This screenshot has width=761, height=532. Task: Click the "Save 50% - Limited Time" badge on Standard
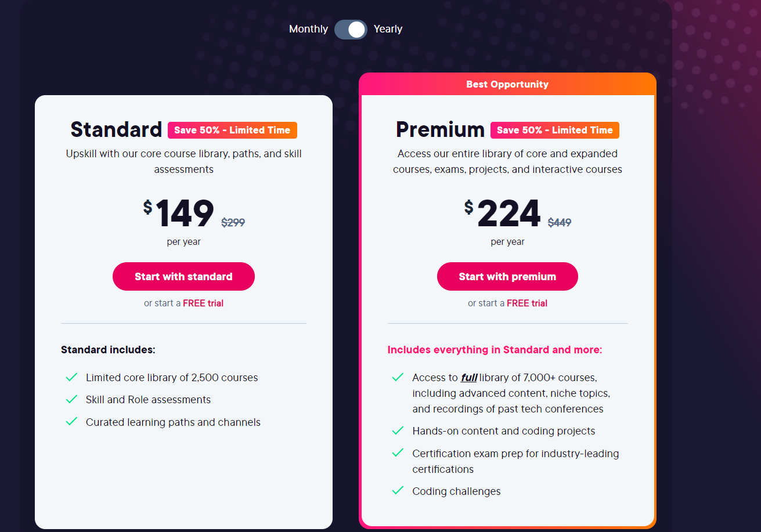coord(232,130)
